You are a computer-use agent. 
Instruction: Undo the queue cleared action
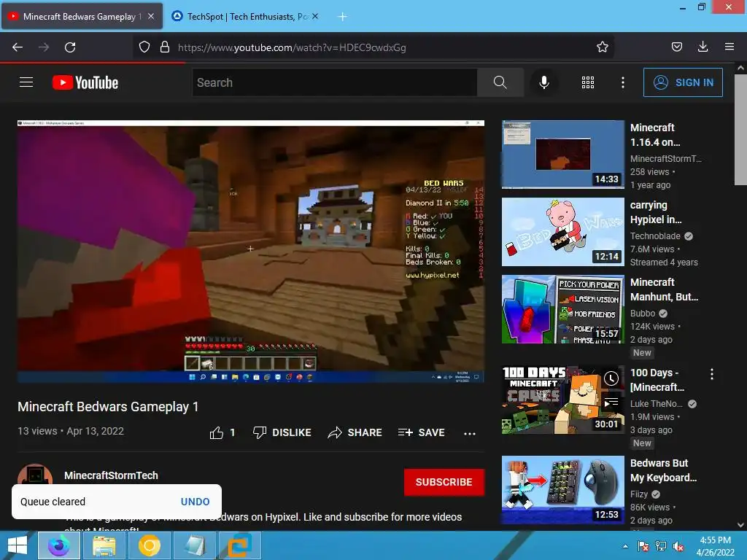coord(195,502)
